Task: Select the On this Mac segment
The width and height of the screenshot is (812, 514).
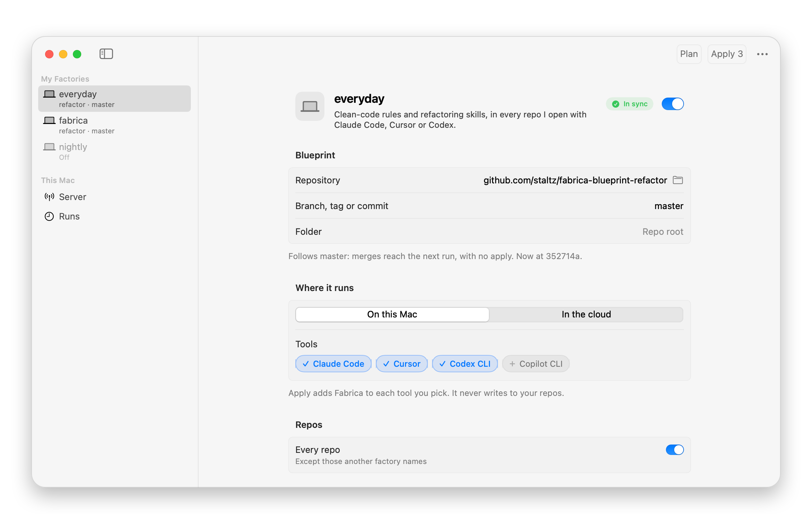Action: [392, 314]
